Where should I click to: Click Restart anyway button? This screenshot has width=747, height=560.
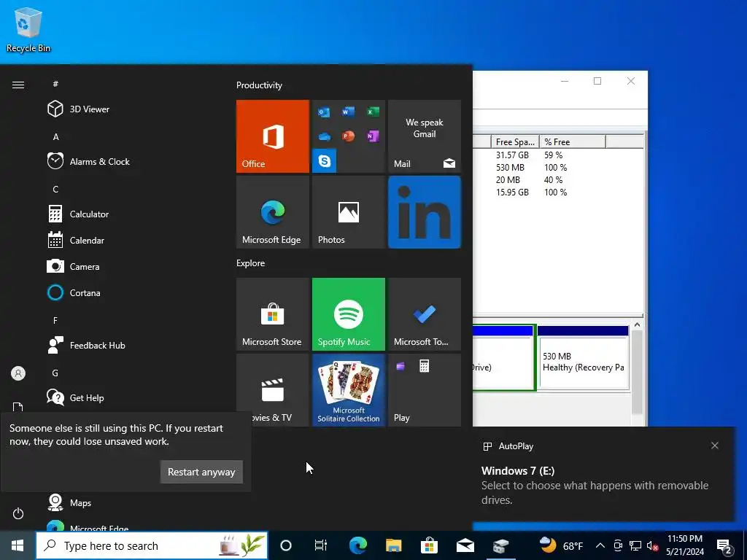pyautogui.click(x=201, y=472)
